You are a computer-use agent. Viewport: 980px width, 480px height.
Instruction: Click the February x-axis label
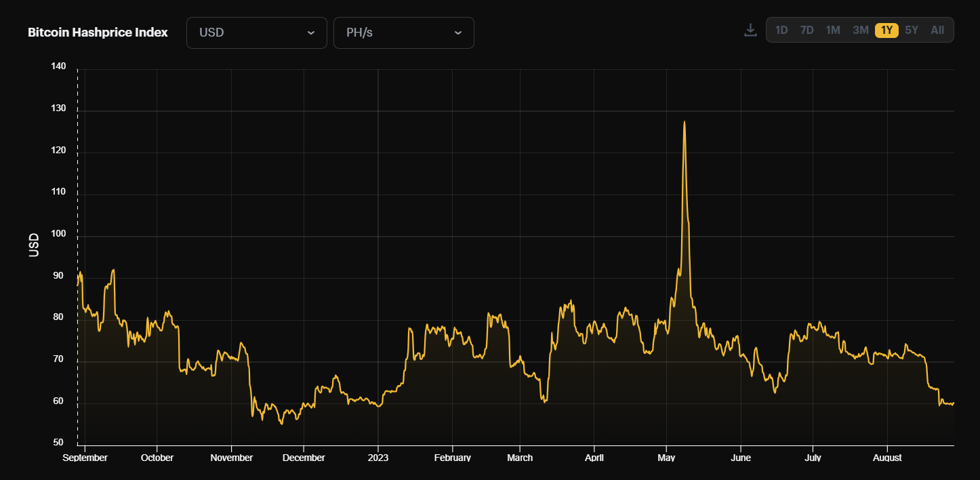(452, 458)
